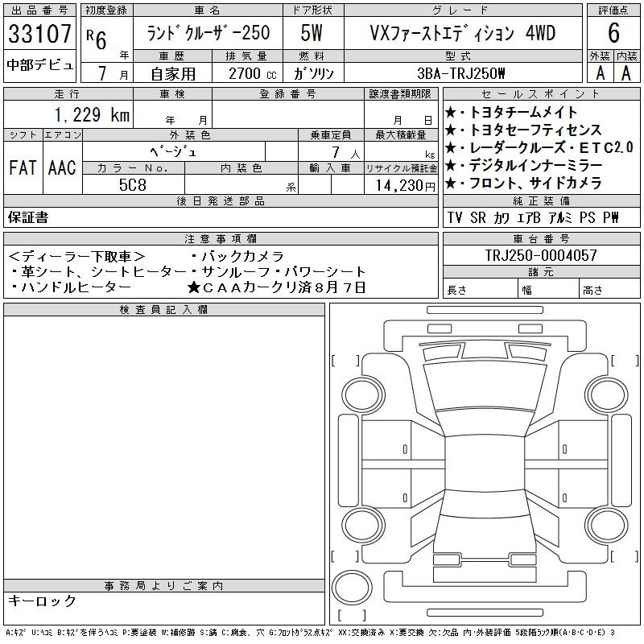Image resolution: width=644 pixels, height=644 pixels.
Task: Click the grade VXファーストエディション 4WD cell
Action: click(x=464, y=33)
